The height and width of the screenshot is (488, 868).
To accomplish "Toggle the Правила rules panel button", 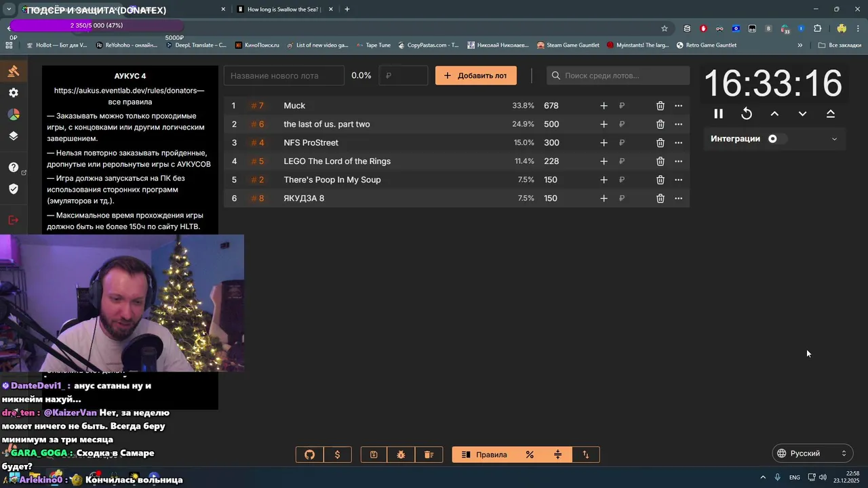I will 484,455.
